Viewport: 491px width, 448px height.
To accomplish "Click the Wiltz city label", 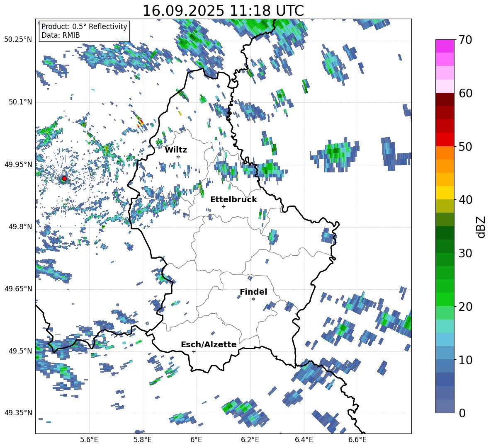I will pyautogui.click(x=176, y=150).
